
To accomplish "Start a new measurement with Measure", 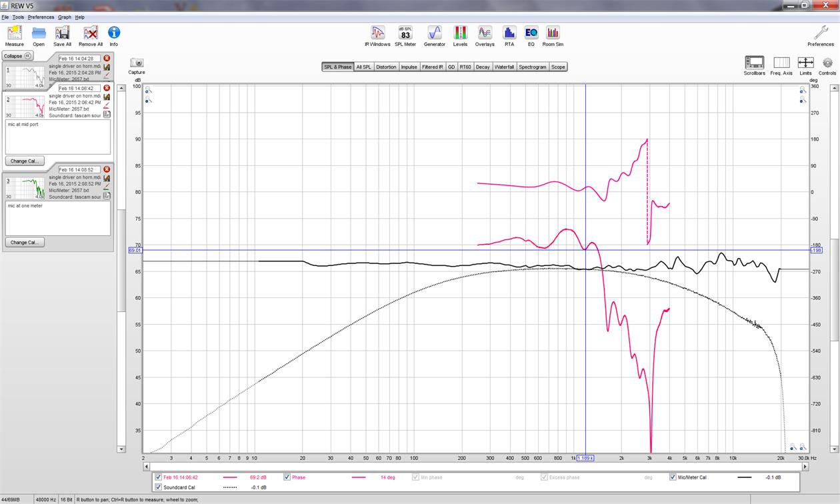I will (14, 36).
